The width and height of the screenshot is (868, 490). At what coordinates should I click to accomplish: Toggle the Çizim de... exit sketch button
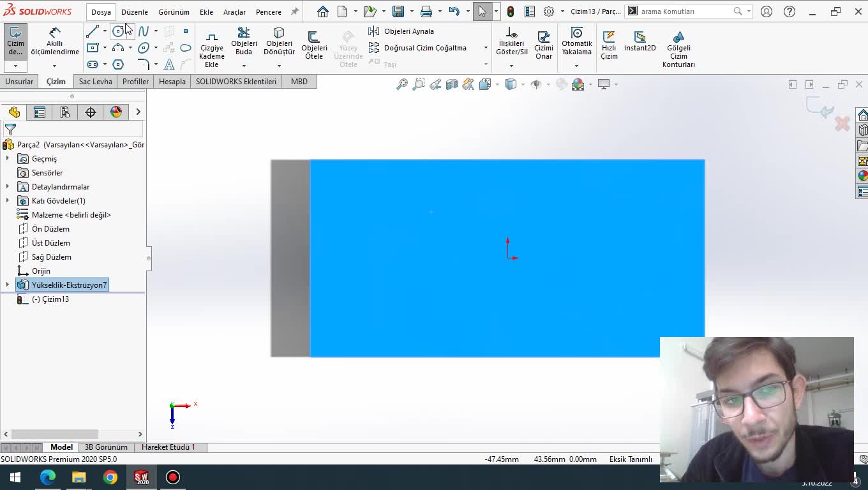[15, 41]
